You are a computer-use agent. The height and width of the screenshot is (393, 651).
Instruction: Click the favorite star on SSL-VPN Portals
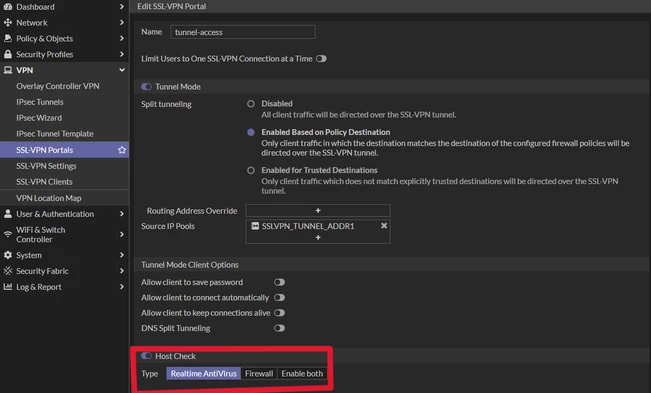(122, 150)
